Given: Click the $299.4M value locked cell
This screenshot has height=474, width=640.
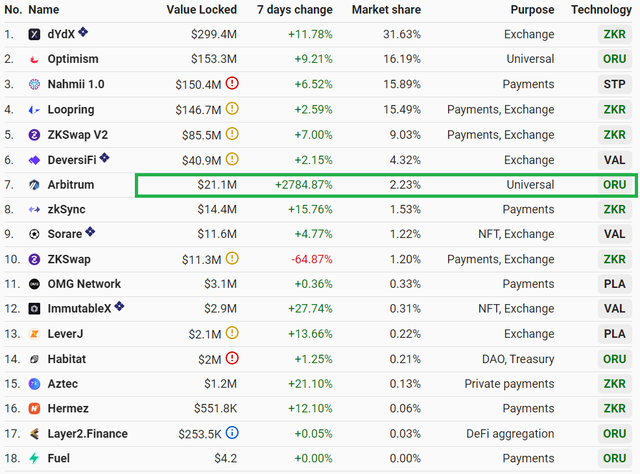Looking at the screenshot, I should 214,34.
